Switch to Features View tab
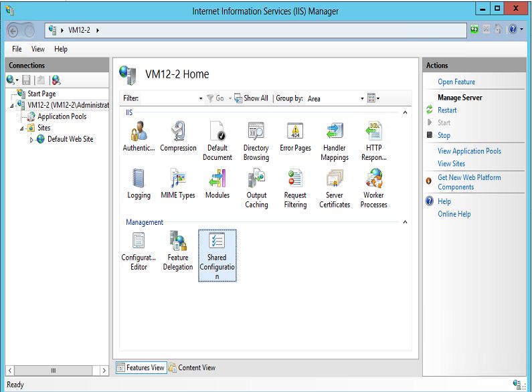This screenshot has height=392, width=532. pyautogui.click(x=141, y=368)
